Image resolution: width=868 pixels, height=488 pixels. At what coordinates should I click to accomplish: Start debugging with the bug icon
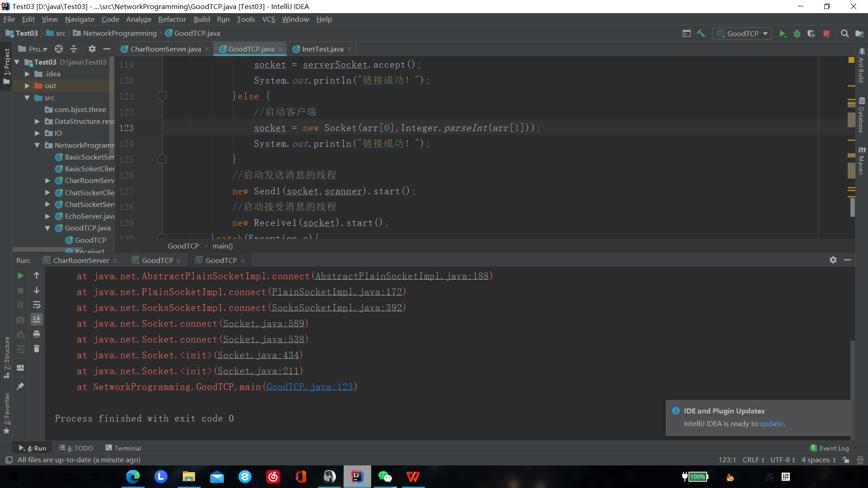(797, 34)
